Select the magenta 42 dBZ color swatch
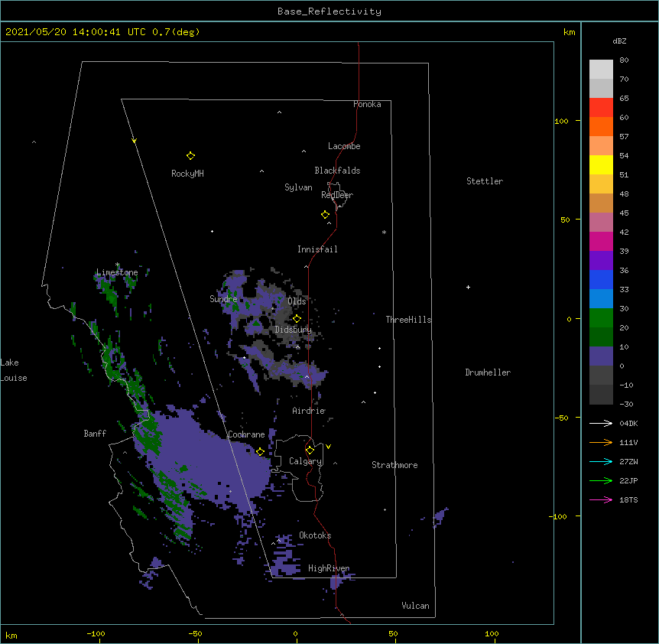The height and width of the screenshot is (644, 659). (x=601, y=241)
